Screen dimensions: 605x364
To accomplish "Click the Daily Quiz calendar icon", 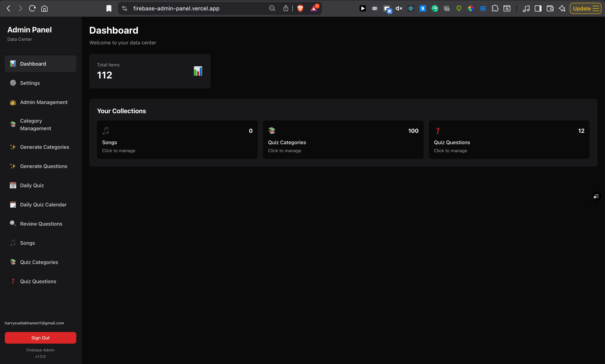I will point(13,185).
